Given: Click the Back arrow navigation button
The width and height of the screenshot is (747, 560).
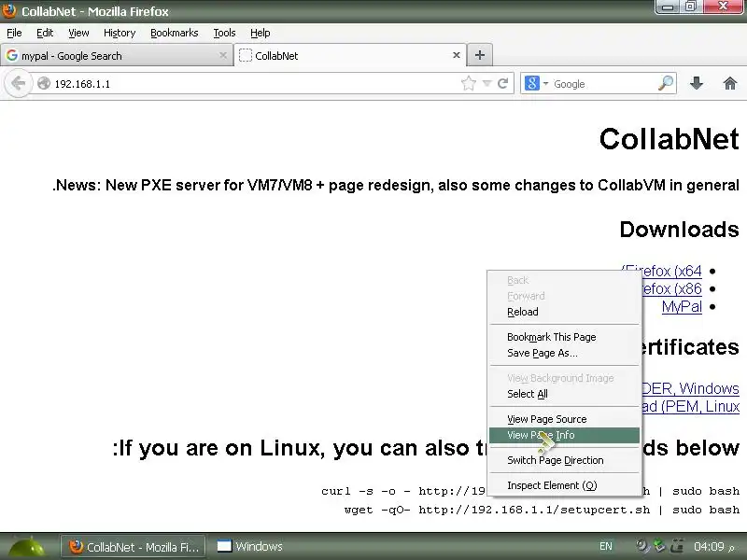Looking at the screenshot, I should pos(18,83).
